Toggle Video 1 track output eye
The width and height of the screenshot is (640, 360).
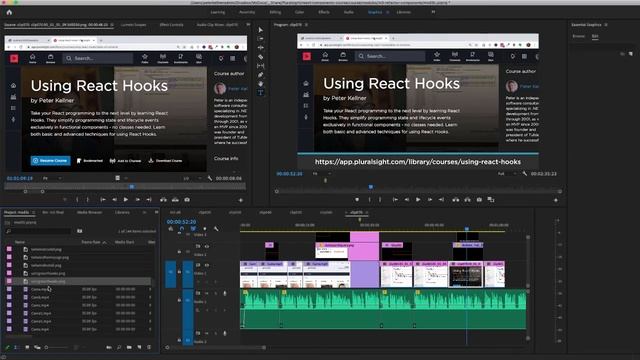(x=207, y=265)
